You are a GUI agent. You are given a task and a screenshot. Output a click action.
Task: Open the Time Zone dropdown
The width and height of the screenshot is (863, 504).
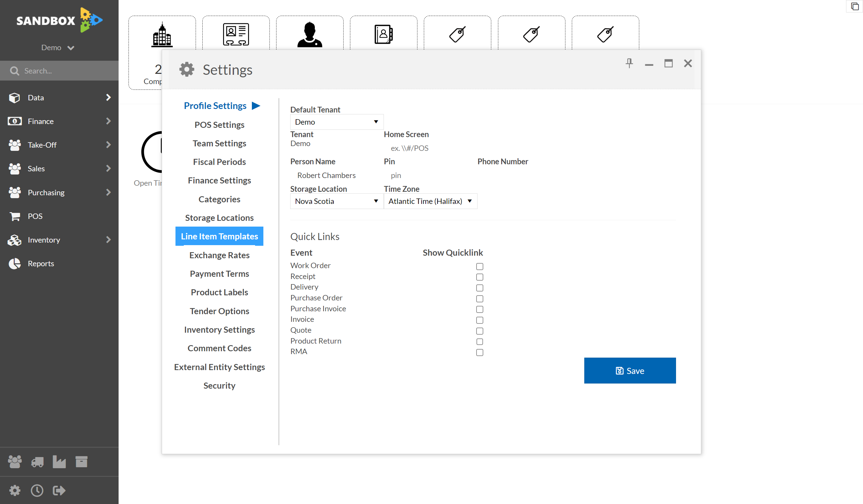430,201
